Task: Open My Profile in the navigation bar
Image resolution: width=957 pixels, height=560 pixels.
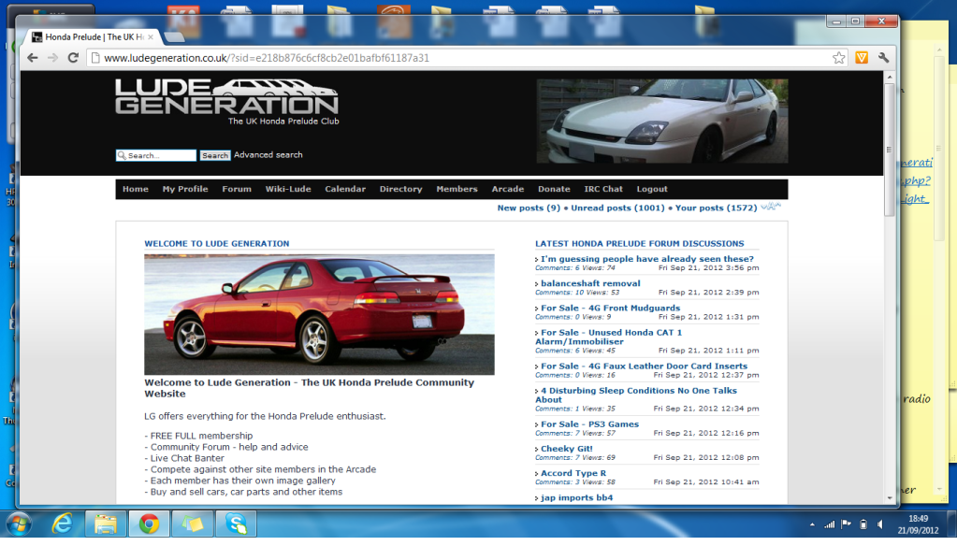Action: coord(185,189)
